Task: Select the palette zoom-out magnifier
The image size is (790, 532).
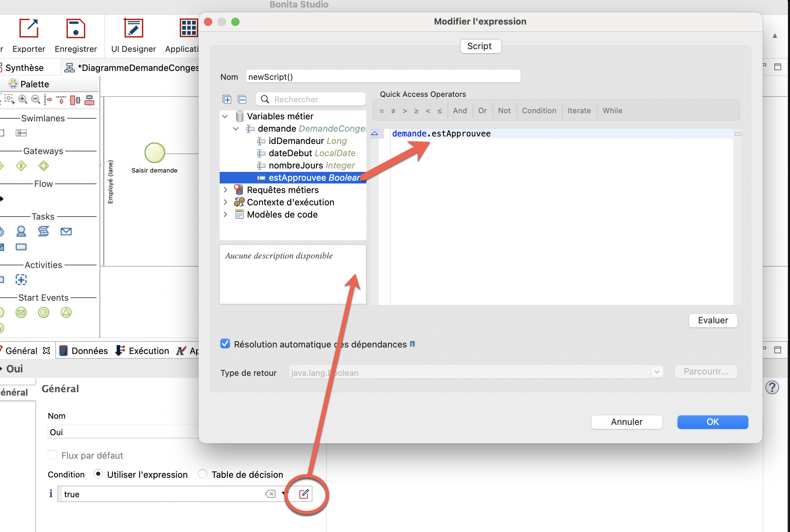Action: [x=35, y=100]
